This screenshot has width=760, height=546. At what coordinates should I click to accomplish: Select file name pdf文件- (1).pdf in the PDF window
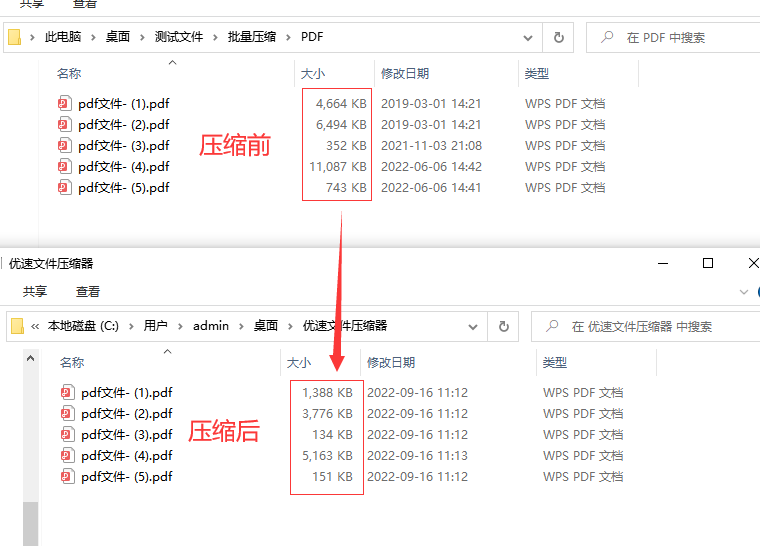(x=124, y=104)
